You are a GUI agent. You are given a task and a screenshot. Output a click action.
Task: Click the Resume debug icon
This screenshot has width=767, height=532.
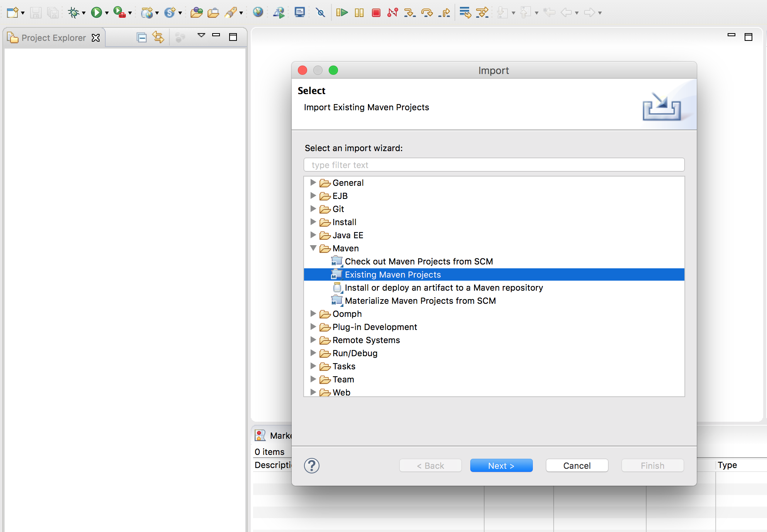click(x=342, y=13)
